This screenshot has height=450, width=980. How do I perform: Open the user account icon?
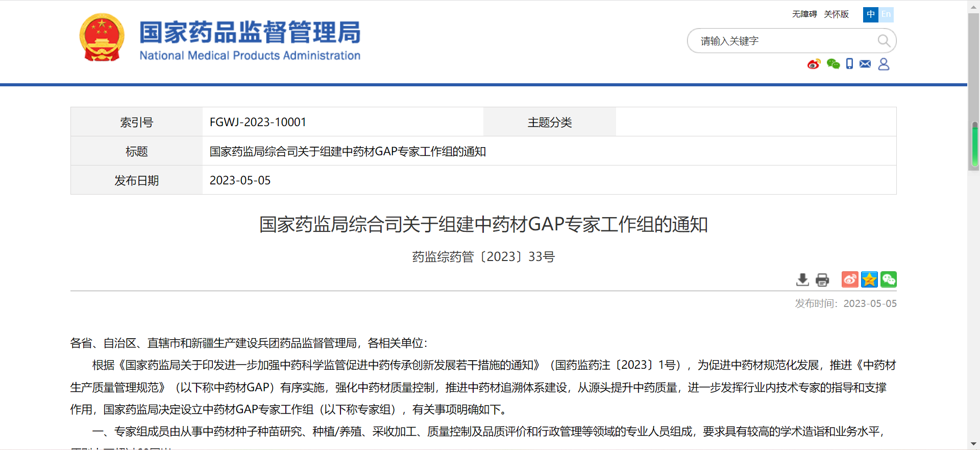click(x=884, y=64)
